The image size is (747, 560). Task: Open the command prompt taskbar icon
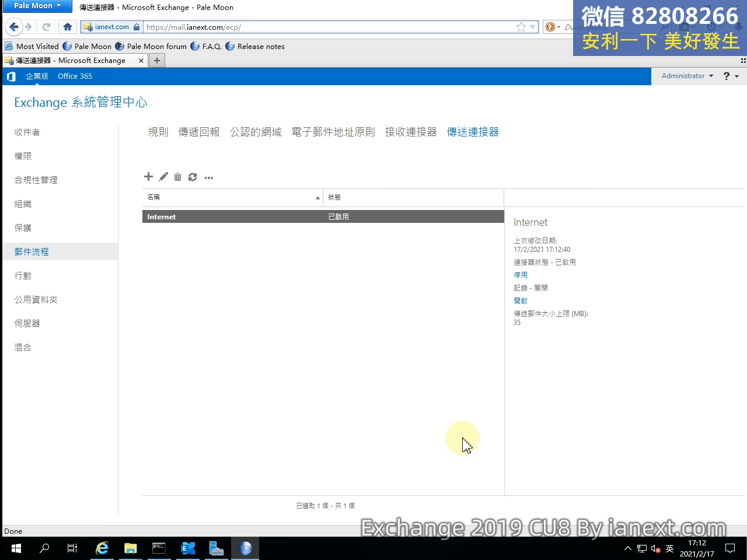[x=159, y=548]
